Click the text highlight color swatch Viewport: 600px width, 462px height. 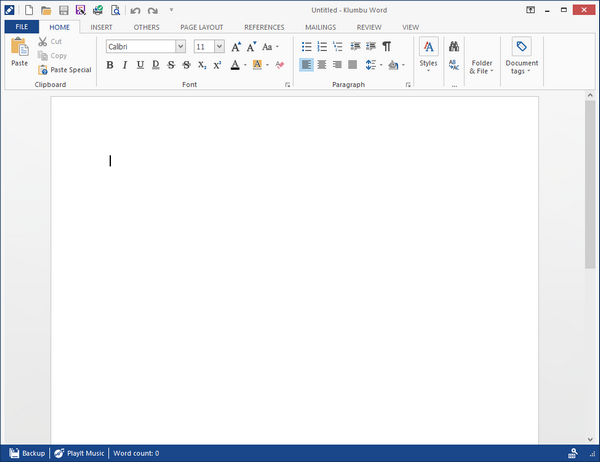(257, 65)
